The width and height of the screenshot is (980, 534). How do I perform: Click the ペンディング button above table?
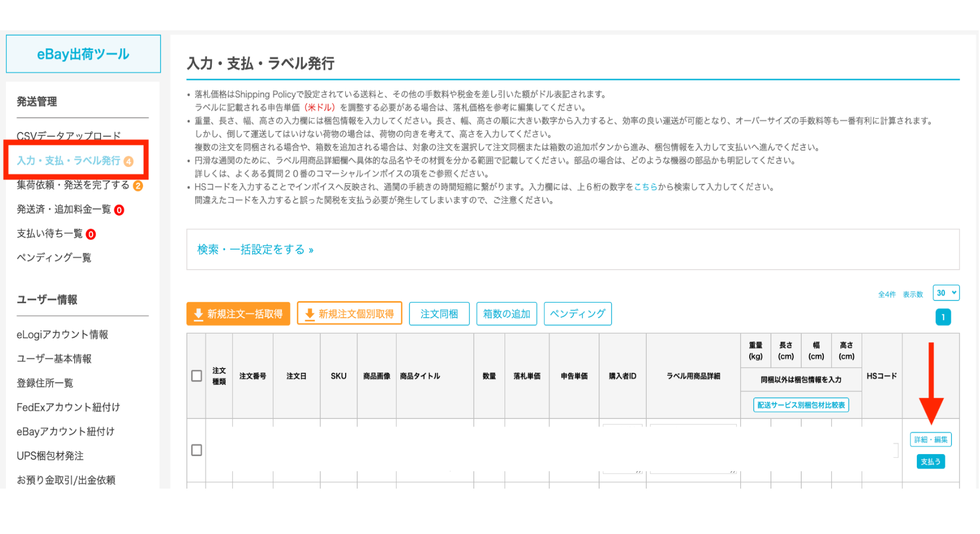pos(577,314)
